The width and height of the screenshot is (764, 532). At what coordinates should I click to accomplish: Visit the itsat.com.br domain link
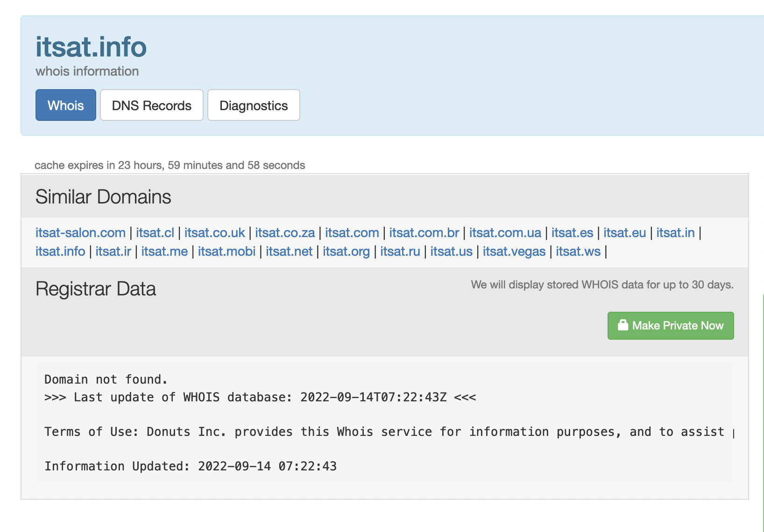pyautogui.click(x=423, y=232)
